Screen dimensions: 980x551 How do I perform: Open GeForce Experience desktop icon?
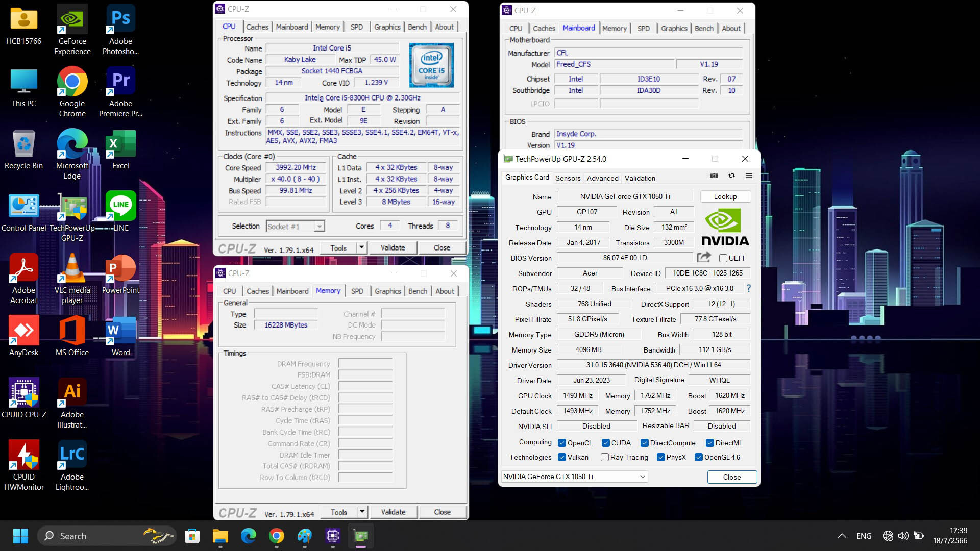(72, 30)
